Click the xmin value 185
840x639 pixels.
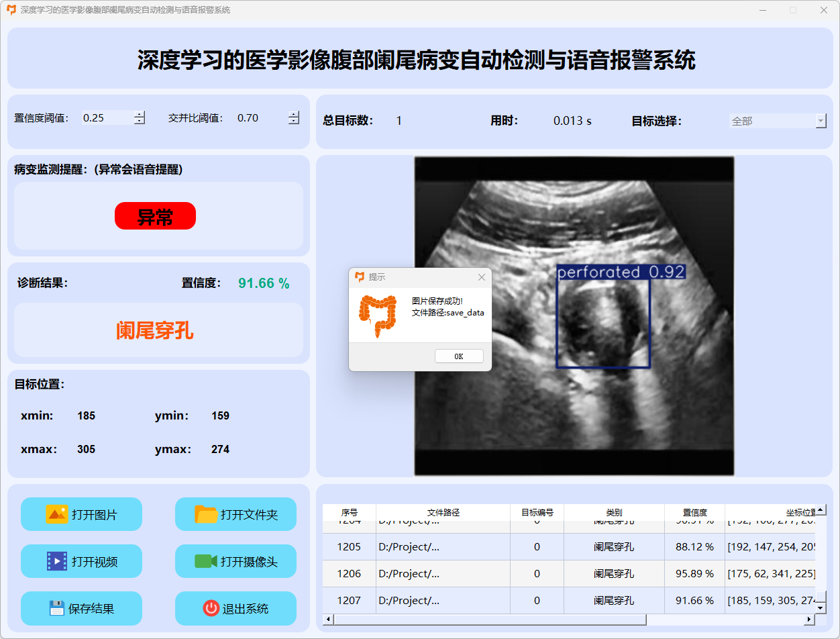click(86, 415)
